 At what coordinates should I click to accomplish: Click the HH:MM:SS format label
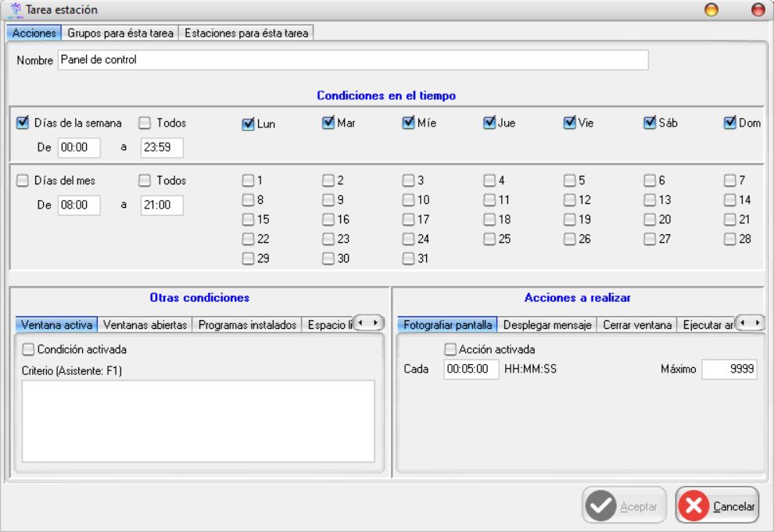click(530, 370)
